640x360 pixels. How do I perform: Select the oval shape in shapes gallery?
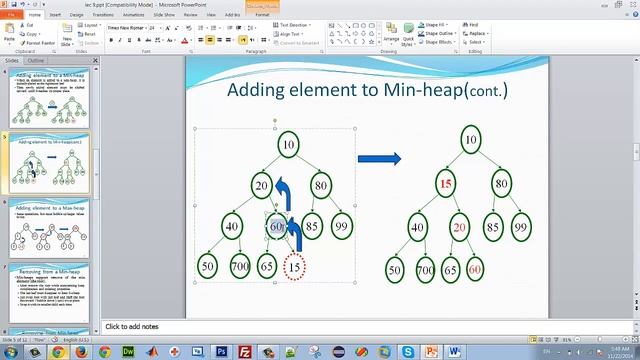[x=364, y=25]
